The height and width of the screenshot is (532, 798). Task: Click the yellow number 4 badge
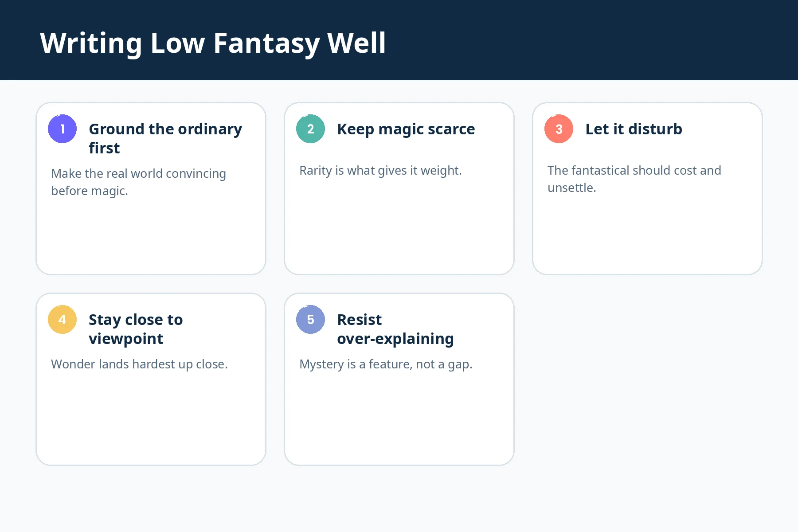pos(62,320)
